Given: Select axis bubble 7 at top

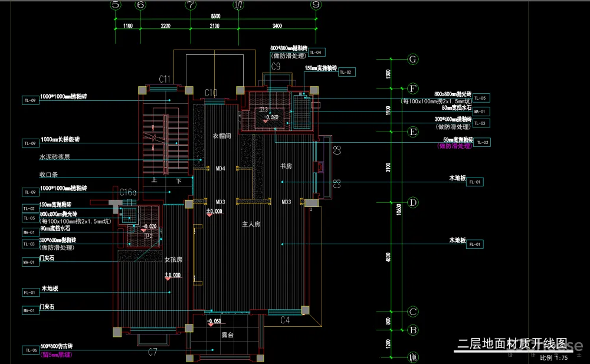Looking at the screenshot, I should click(191, 5).
